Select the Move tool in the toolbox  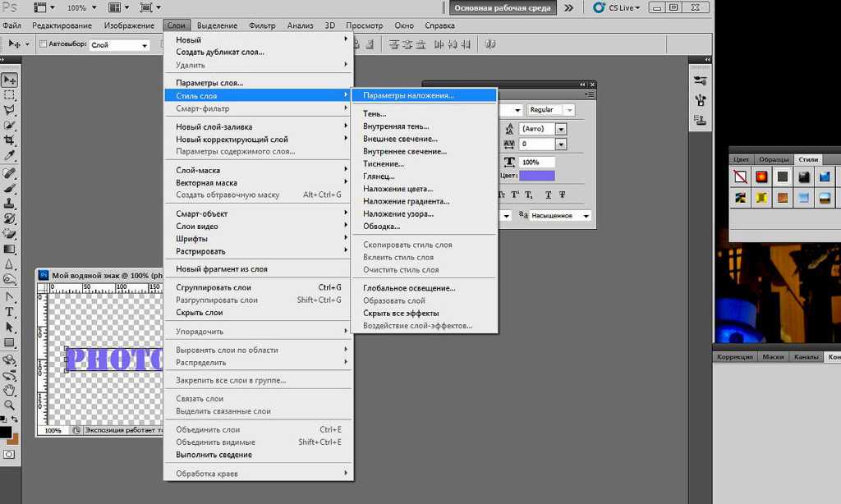pos(10,80)
